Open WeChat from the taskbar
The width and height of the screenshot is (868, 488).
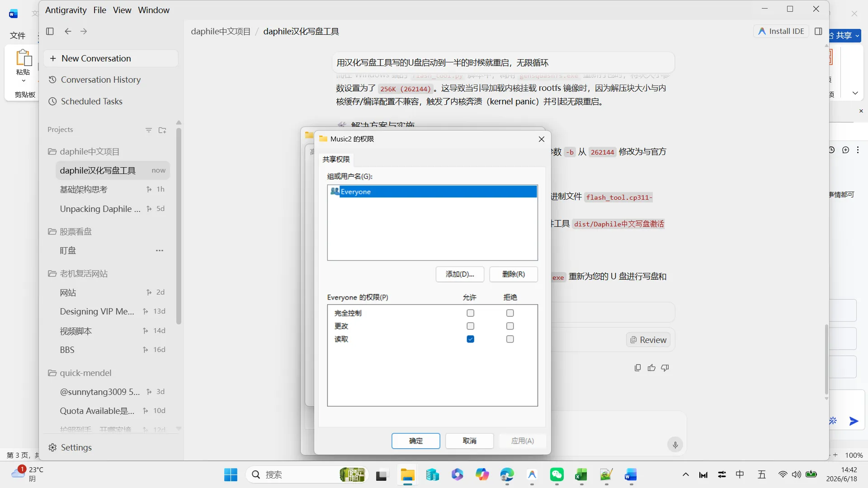(x=557, y=474)
